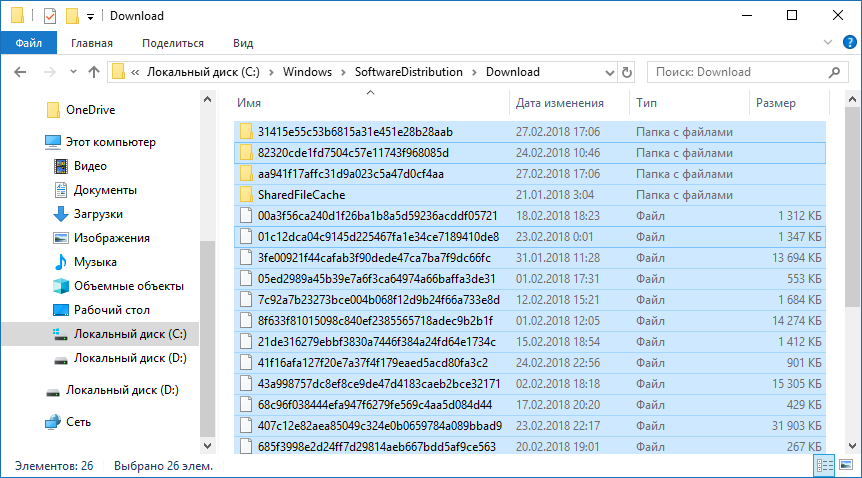
Task: Select file 01c12dca04c9145d225467fa1e34ce7189410de8
Action: coord(529,237)
